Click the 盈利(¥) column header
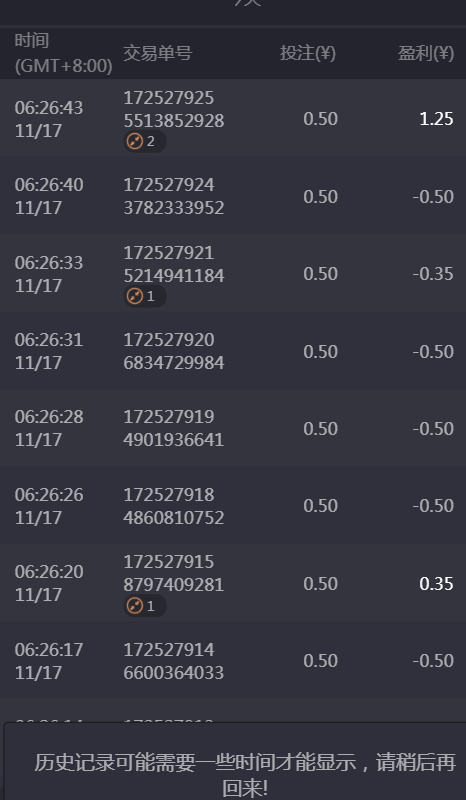This screenshot has width=466, height=800. pyautogui.click(x=426, y=53)
